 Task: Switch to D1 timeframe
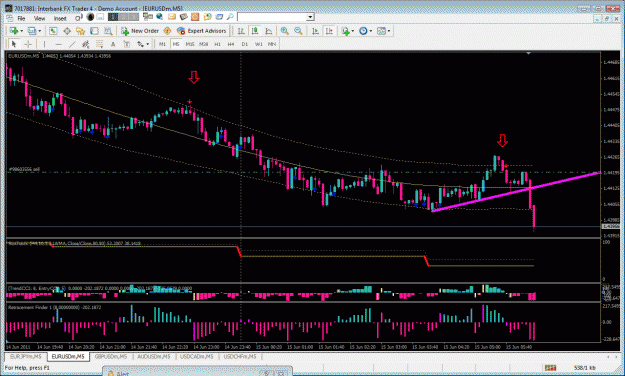tap(245, 44)
